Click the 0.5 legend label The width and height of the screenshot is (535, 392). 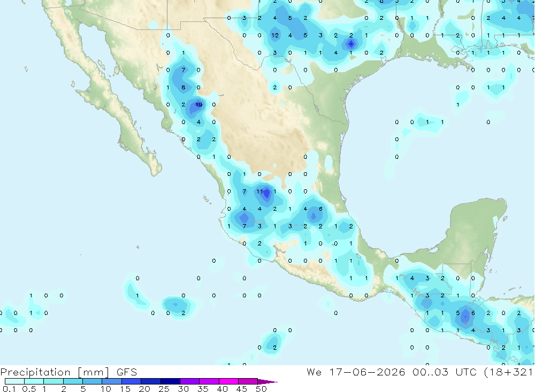pos(29,389)
